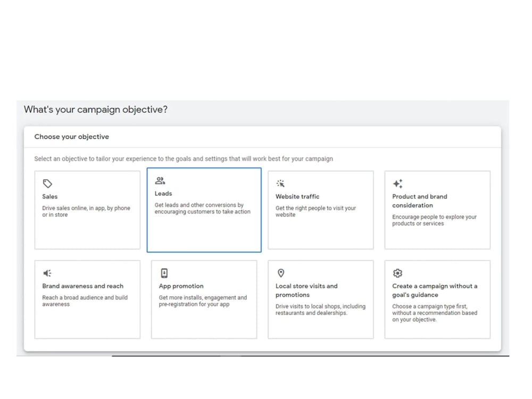The width and height of the screenshot is (532, 399).
Task: Select the App promotion objective card
Action: (x=204, y=300)
